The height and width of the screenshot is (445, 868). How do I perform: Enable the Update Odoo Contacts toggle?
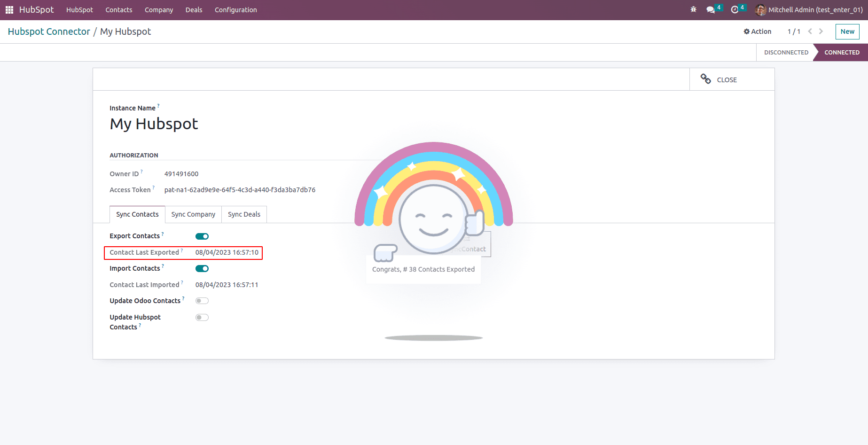(x=202, y=301)
